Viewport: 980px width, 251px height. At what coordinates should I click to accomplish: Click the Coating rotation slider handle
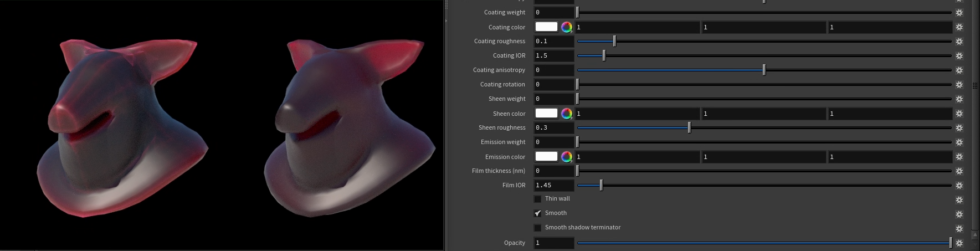tap(577, 84)
